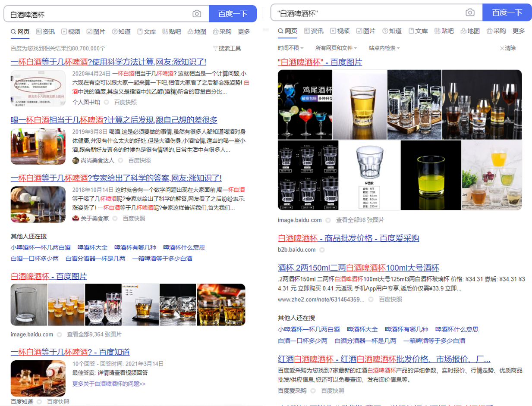The image size is (532, 406).
Task: Open link 白酒啤酒杯 - 商品批发价格 - 百度爱采购
Action: click(x=348, y=238)
